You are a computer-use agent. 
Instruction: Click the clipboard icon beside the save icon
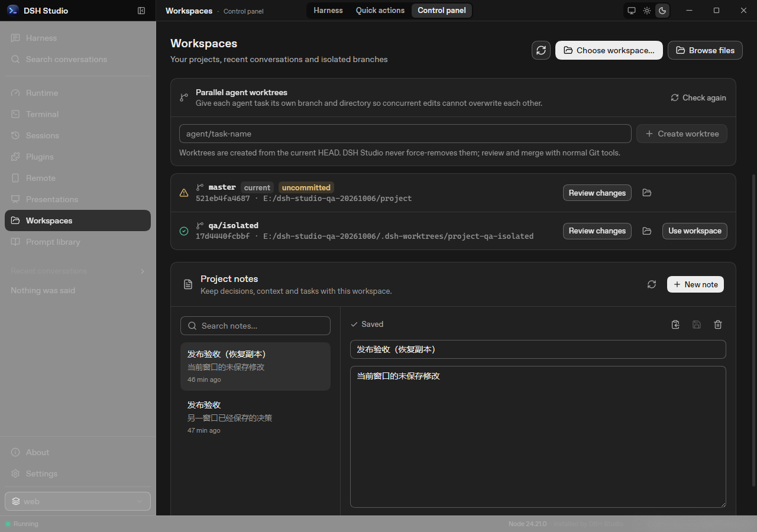[675, 325]
